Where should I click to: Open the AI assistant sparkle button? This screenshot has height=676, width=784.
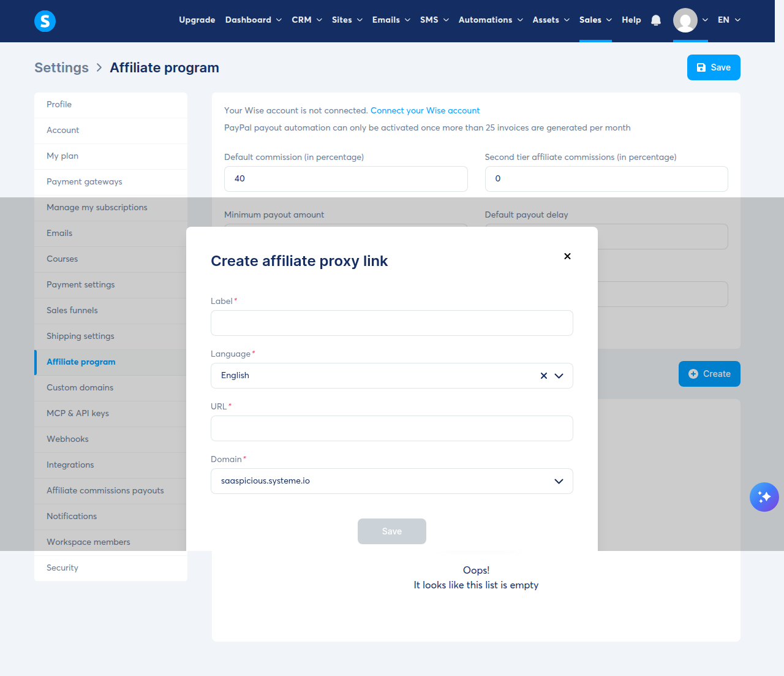pyautogui.click(x=764, y=497)
